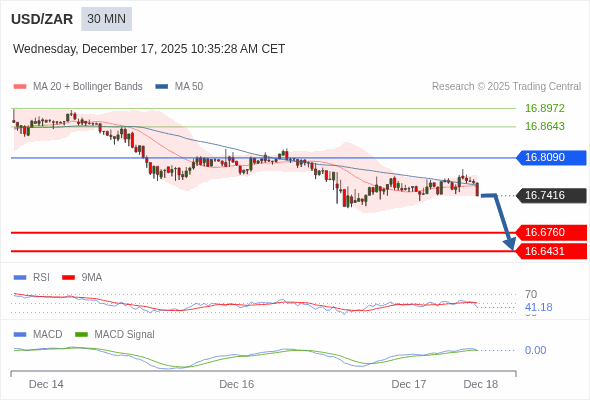
Task: Click the MACD value 0.00
Action: pyautogui.click(x=535, y=350)
